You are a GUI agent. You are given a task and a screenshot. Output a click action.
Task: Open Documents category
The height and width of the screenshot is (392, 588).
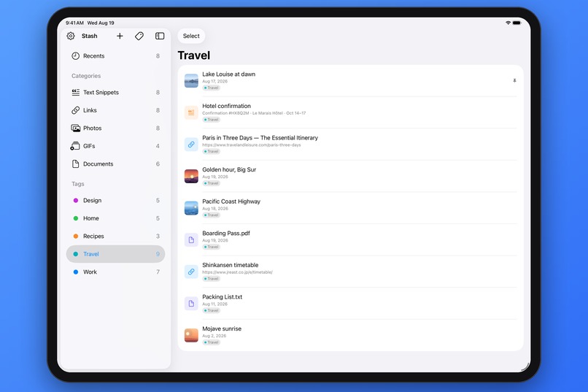click(115, 164)
